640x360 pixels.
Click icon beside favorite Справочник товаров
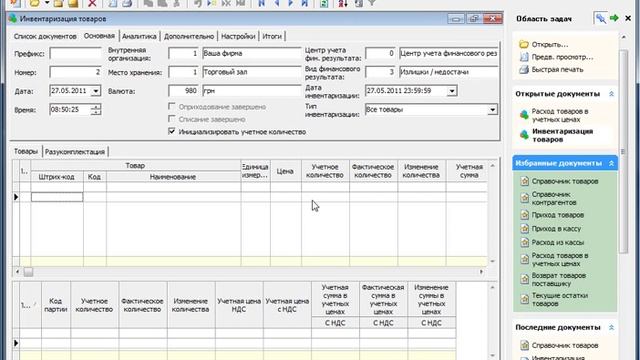tap(524, 181)
